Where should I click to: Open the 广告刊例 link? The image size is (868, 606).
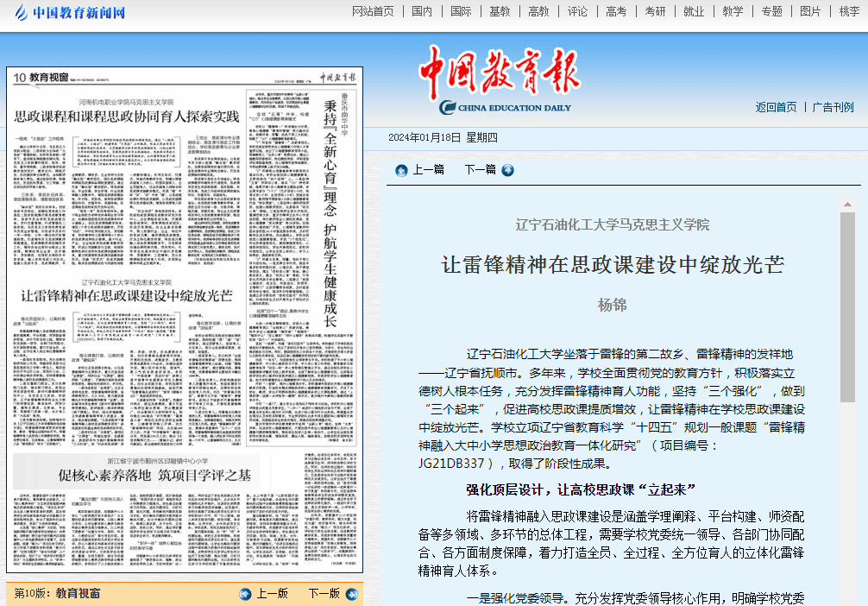coord(833,107)
